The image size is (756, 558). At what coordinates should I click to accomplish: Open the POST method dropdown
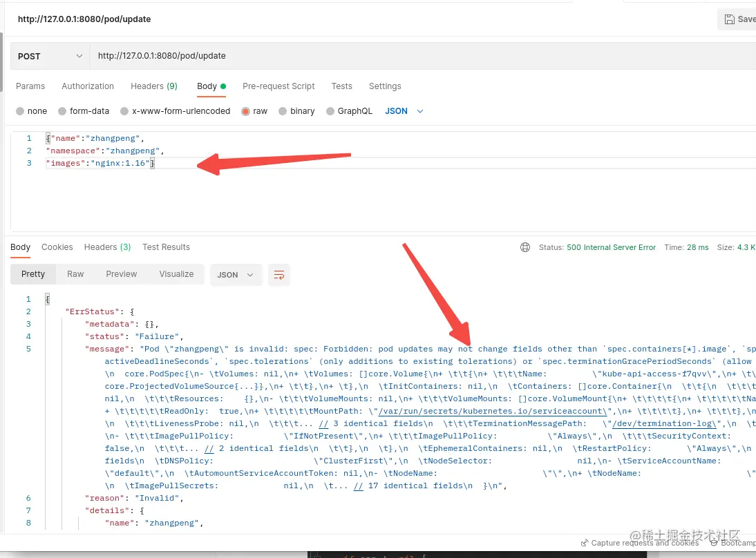click(50, 57)
